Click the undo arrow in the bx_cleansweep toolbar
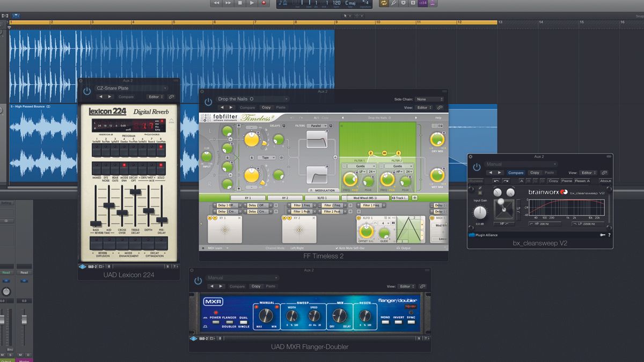Viewport: 644px width, 362px height. (x=497, y=181)
